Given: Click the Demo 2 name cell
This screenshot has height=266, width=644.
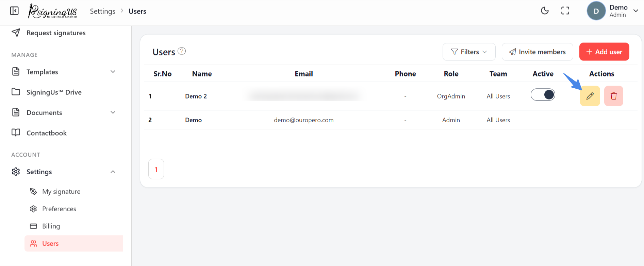Looking at the screenshot, I should tap(196, 96).
